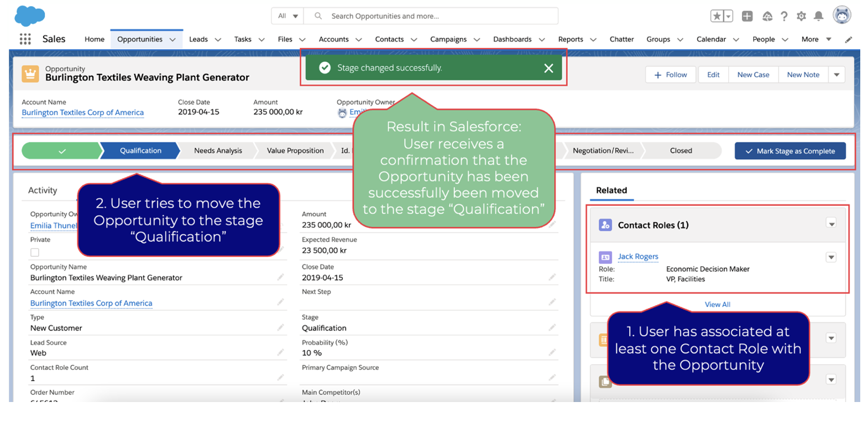Open the Help question mark icon
Viewport: 868px width, 423px height.
pyautogui.click(x=784, y=16)
